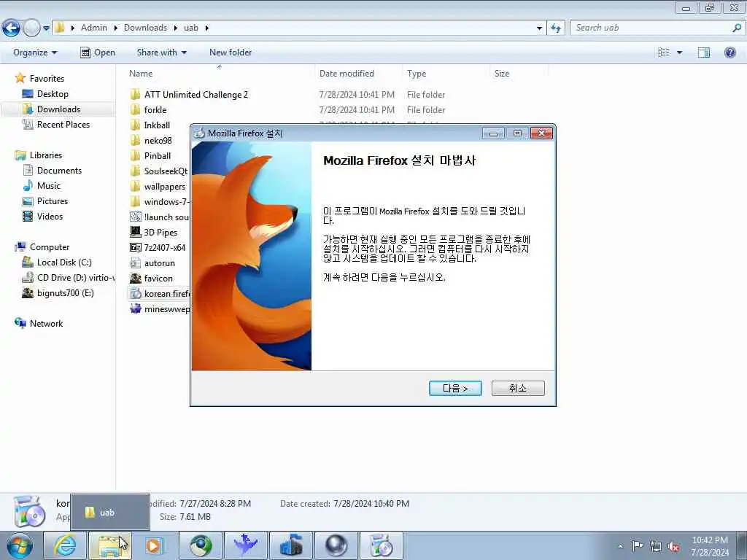The width and height of the screenshot is (747, 560).
Task: Click the taskbar clock showing 10:42 PM
Action: pos(710,546)
